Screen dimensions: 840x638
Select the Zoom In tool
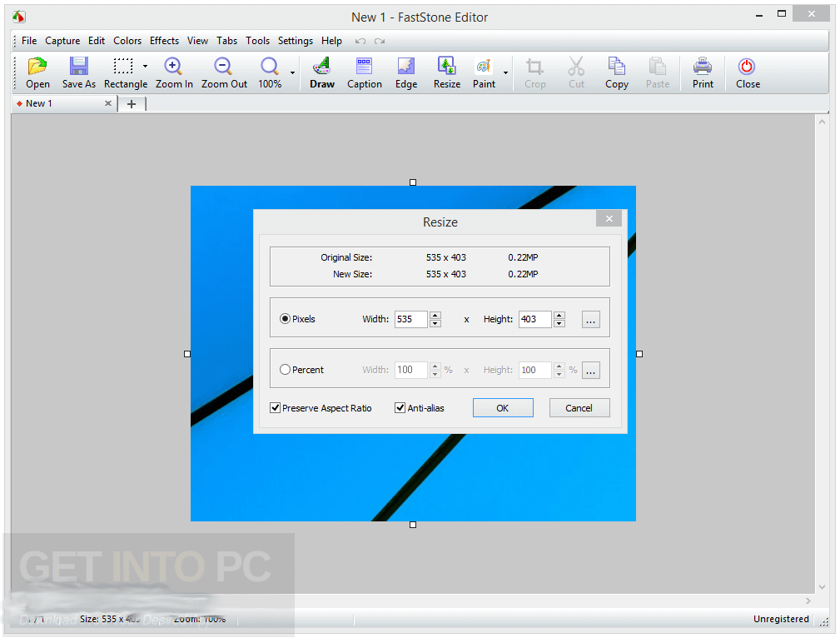click(x=174, y=67)
